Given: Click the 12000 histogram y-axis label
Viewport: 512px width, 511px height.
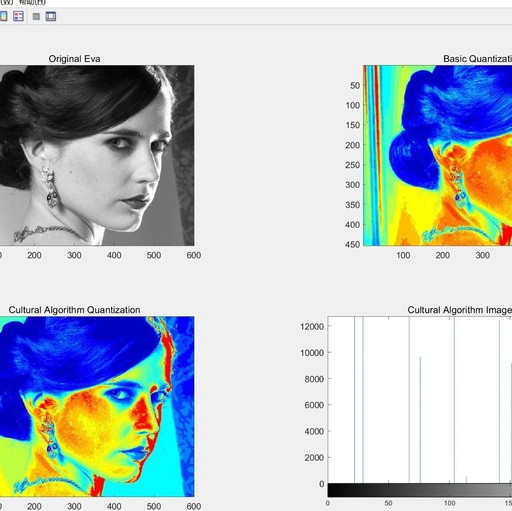Looking at the screenshot, I should click(x=312, y=326).
